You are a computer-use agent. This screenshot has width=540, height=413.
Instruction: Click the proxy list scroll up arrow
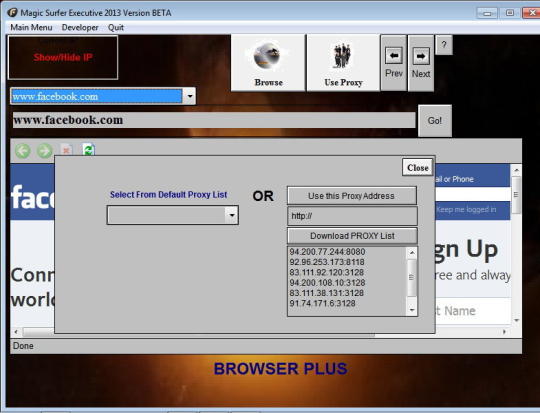coord(412,253)
